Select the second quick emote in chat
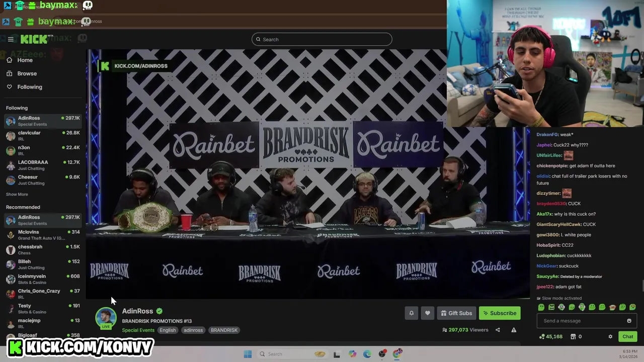 (x=551, y=307)
